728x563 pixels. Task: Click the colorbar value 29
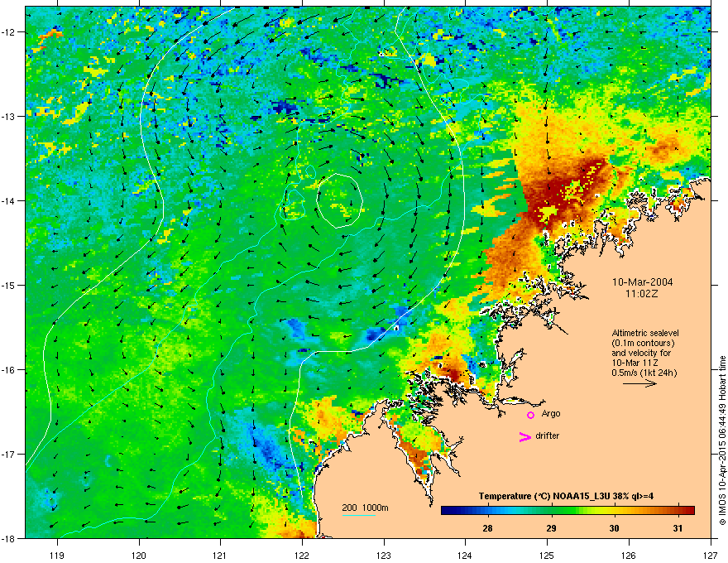551,528
